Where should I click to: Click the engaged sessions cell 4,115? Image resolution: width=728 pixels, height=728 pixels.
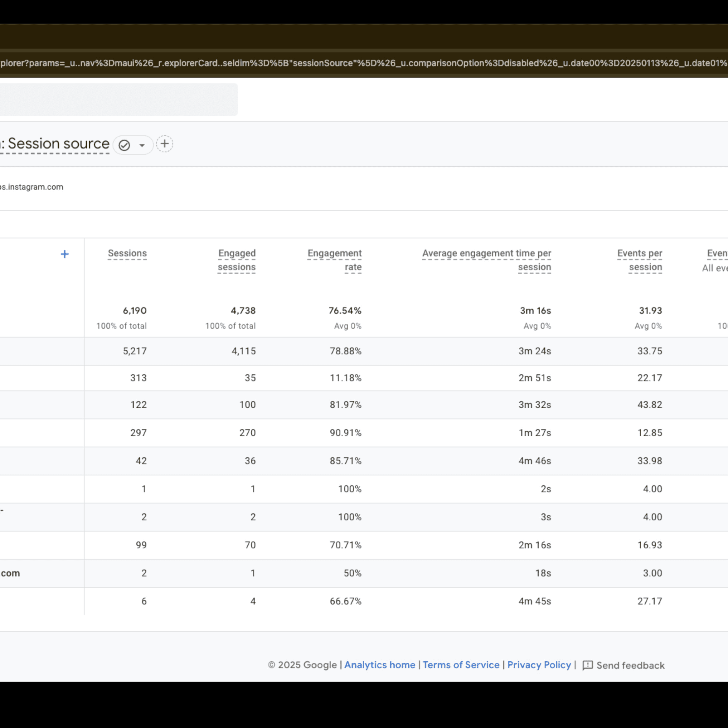[243, 351]
